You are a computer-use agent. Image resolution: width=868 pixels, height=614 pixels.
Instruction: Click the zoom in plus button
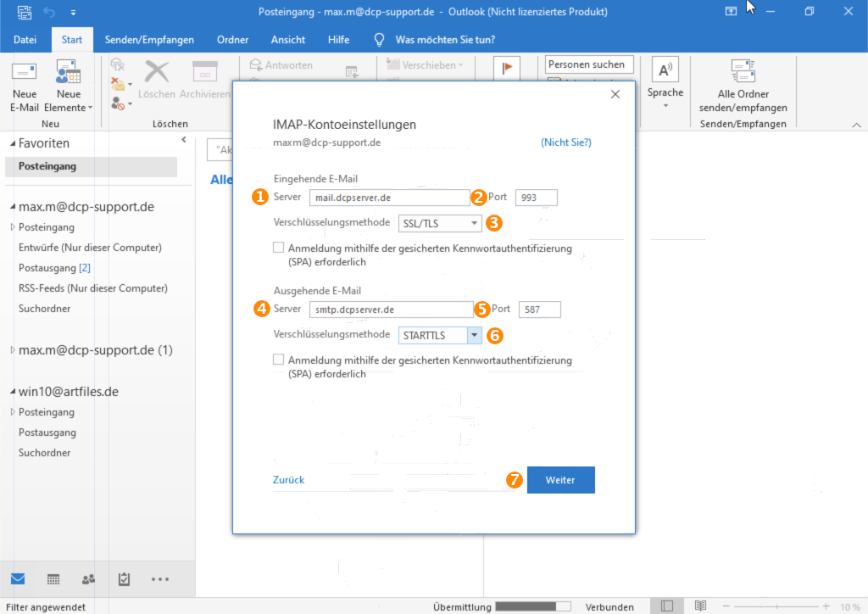[826, 607]
